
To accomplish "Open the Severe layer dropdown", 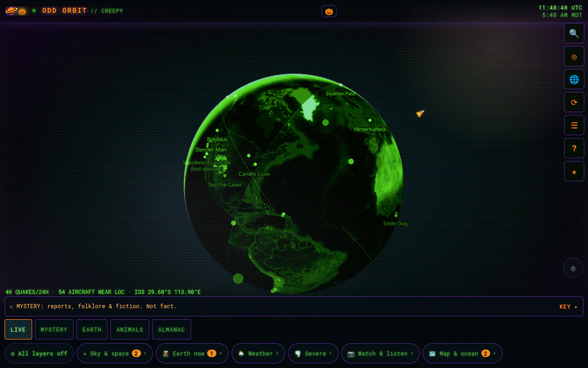I will click(x=313, y=353).
